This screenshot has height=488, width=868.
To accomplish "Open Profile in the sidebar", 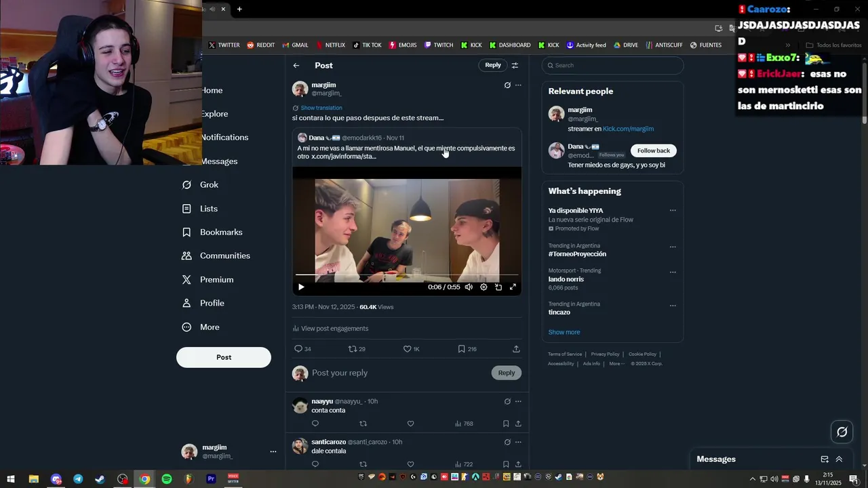I will click(x=203, y=304).
